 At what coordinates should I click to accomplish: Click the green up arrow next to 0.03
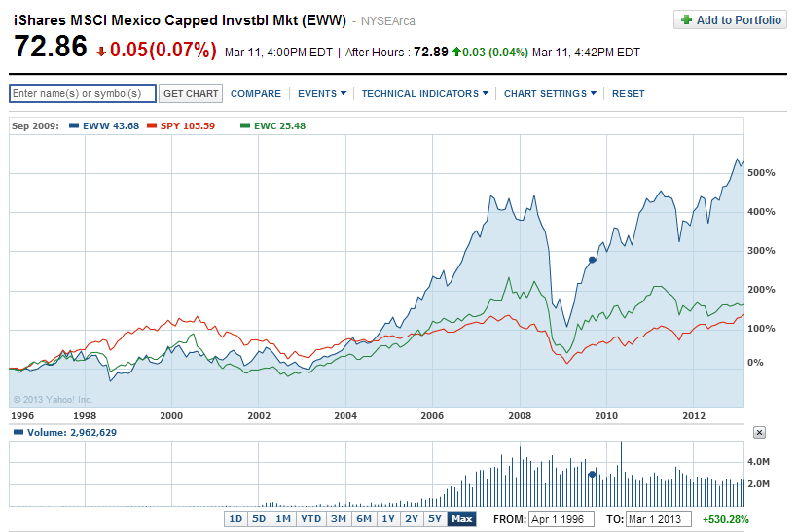point(455,52)
